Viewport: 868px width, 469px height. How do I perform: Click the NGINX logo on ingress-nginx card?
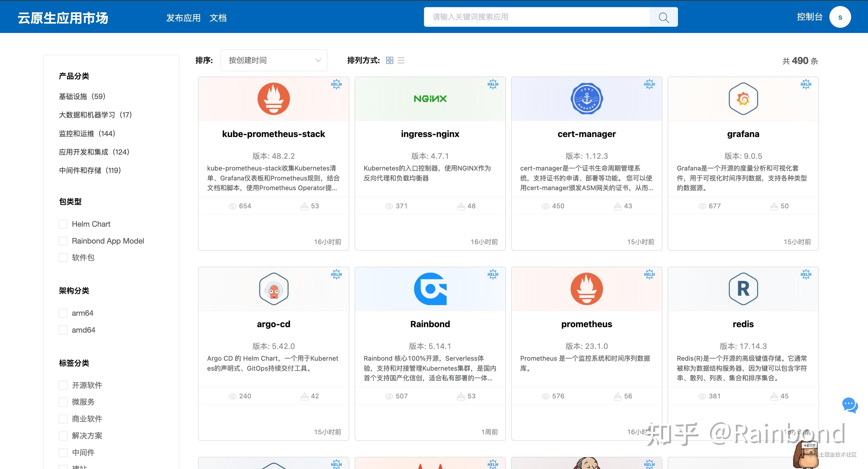point(430,98)
